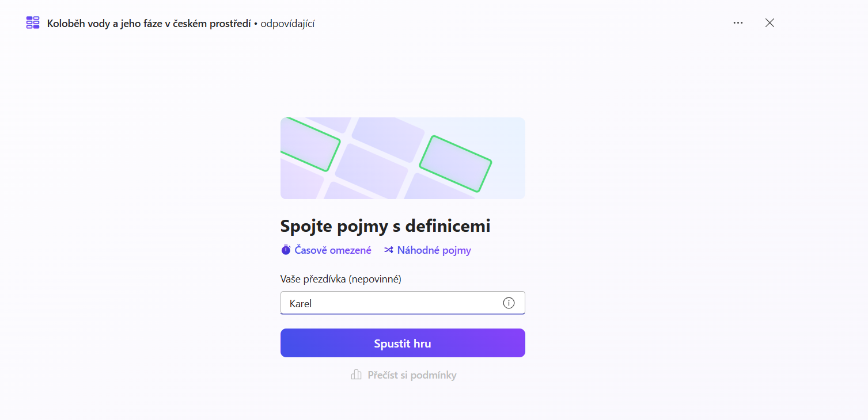Click the Časově omezené label

(x=333, y=250)
